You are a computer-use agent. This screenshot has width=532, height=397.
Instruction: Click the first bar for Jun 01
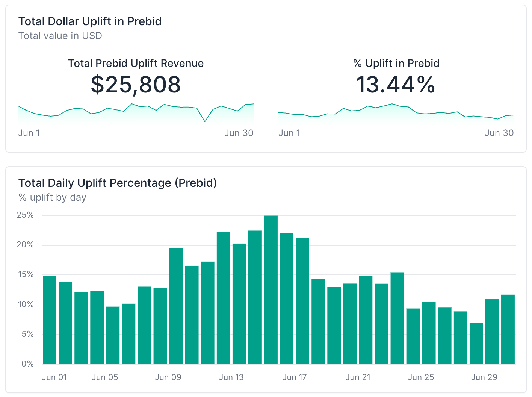pyautogui.click(x=50, y=320)
